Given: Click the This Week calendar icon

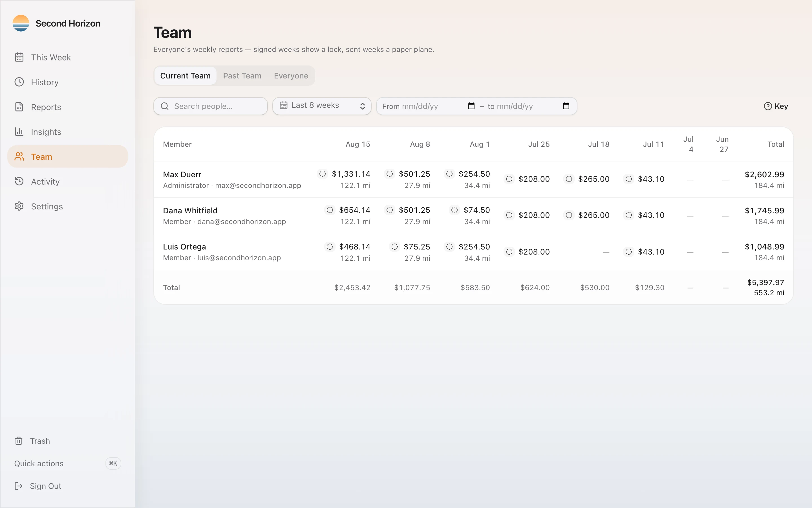Looking at the screenshot, I should (19, 58).
